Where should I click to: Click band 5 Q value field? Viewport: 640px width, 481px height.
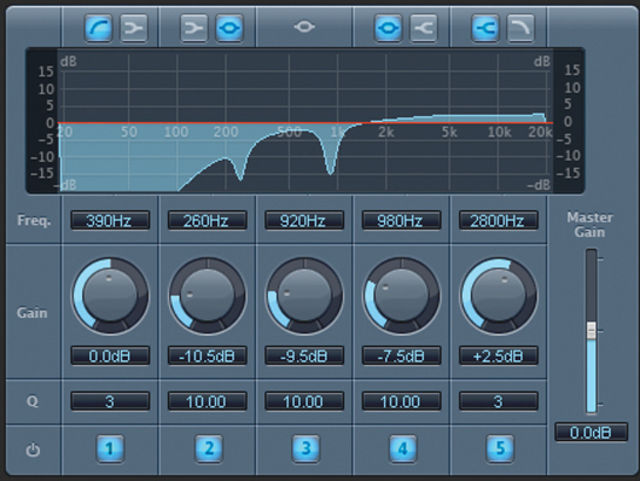(499, 401)
